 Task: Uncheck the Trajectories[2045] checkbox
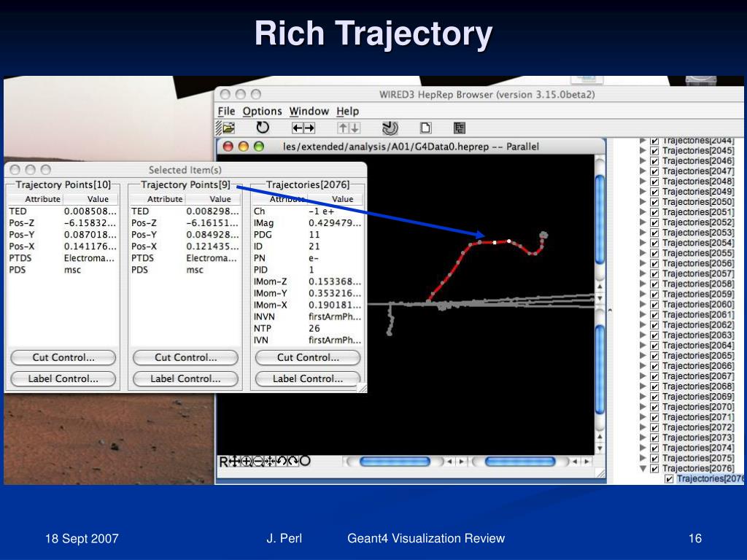coord(654,150)
